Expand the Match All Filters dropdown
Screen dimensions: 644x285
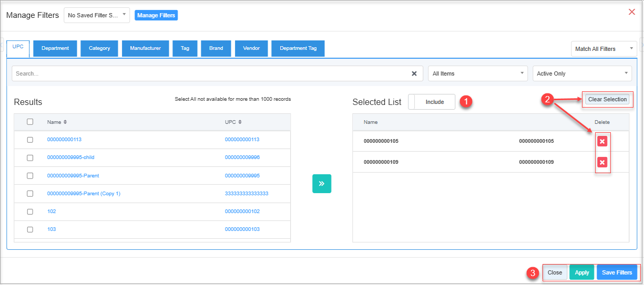tap(604, 49)
